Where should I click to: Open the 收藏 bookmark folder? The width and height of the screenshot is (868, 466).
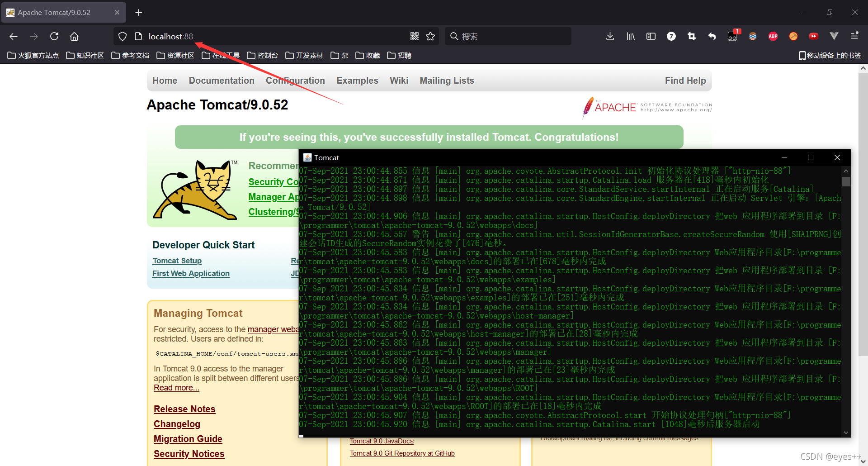pyautogui.click(x=368, y=55)
